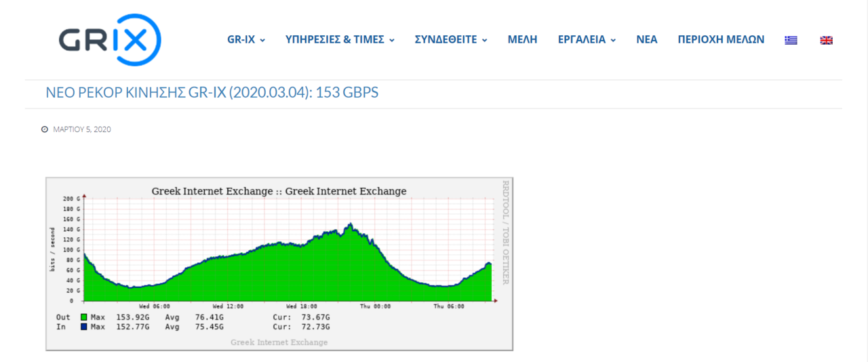Select the Out Cur value 73.67G
Screen dimensions: 868x362
coord(317,317)
